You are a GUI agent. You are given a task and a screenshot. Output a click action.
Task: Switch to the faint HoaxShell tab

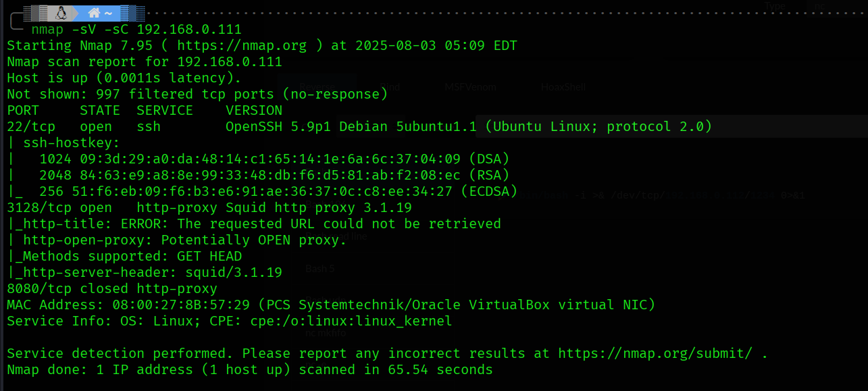pyautogui.click(x=563, y=87)
